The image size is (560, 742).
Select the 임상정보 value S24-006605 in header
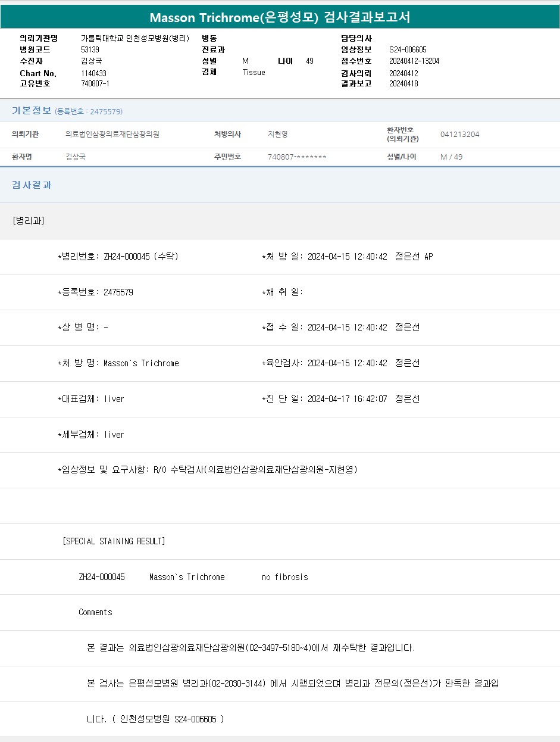pos(408,49)
